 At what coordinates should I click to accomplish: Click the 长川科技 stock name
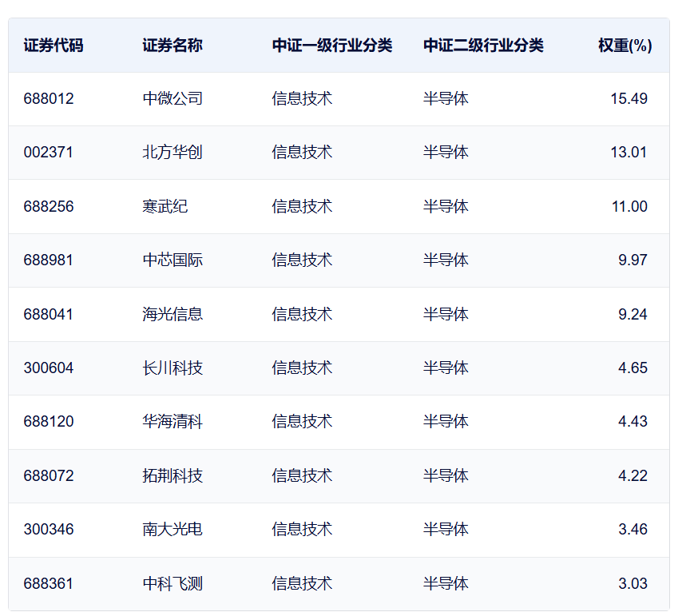(x=173, y=368)
